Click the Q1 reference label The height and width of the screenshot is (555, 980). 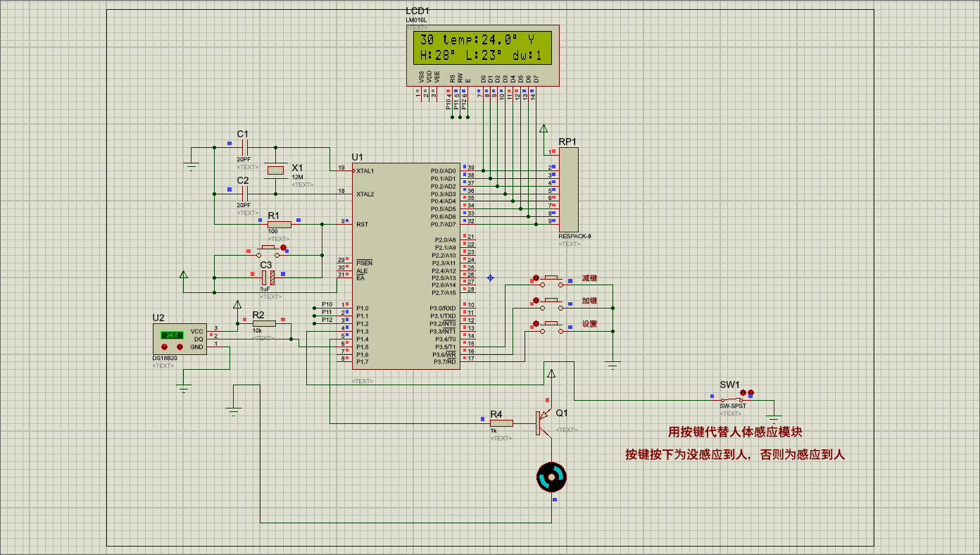561,413
